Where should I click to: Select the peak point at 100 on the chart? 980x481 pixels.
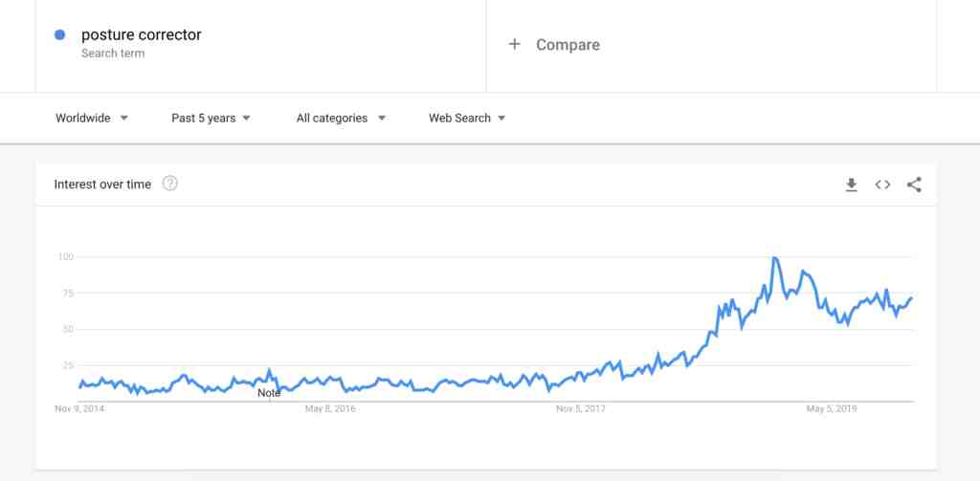775,257
